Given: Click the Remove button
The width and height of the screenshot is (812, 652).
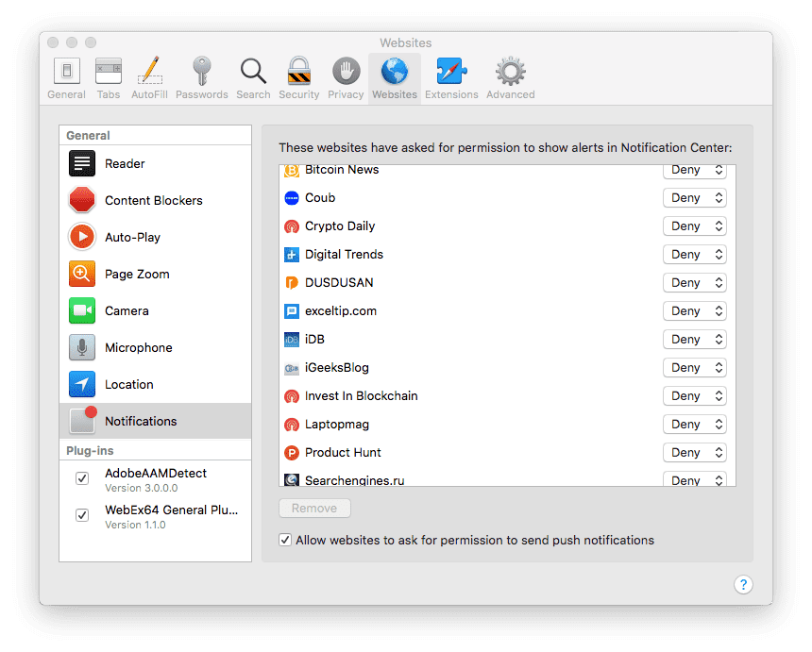Looking at the screenshot, I should pos(314,509).
